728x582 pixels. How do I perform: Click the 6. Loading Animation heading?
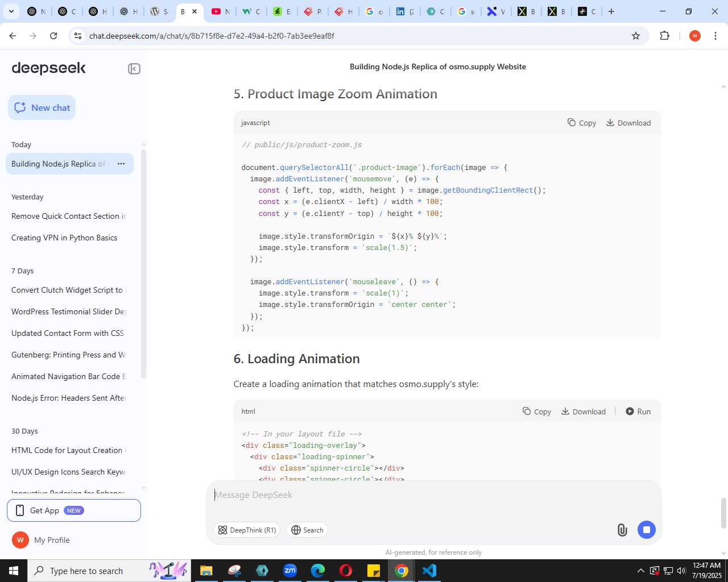pyautogui.click(x=296, y=359)
